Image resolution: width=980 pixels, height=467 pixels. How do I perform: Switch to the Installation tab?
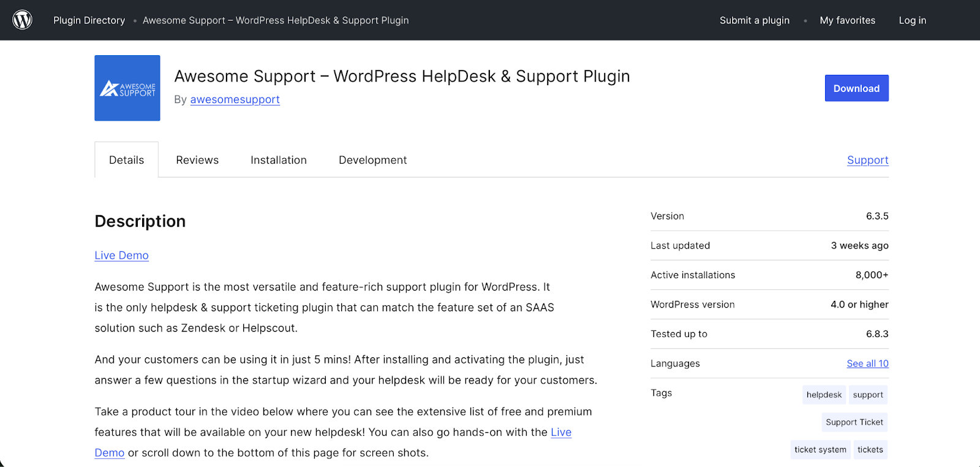tap(279, 160)
